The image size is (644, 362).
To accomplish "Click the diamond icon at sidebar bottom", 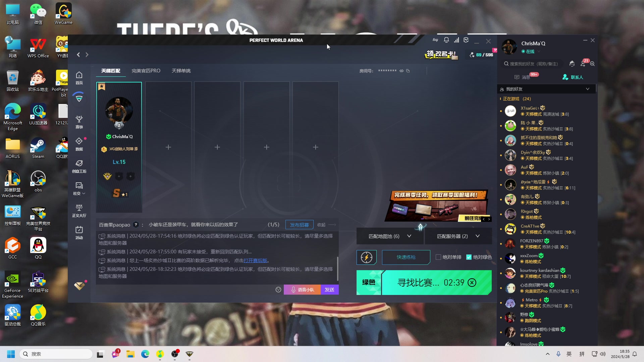I will pos(79,286).
